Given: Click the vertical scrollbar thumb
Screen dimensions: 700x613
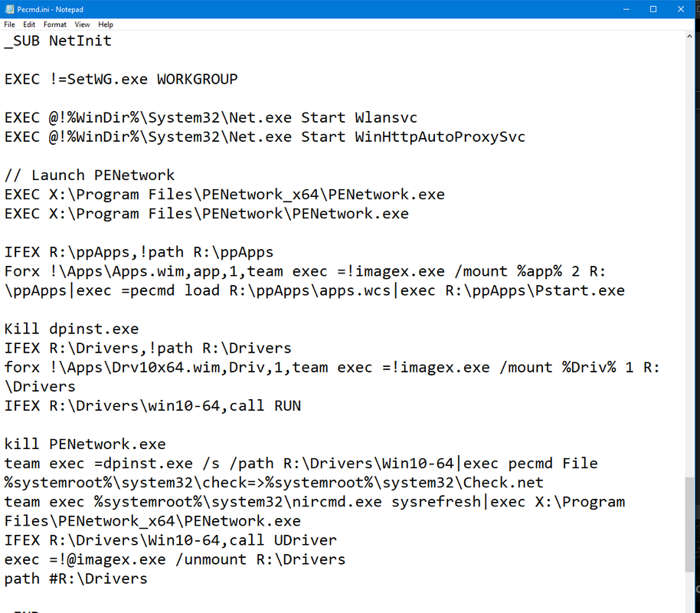Looking at the screenshot, I should click(690, 525).
